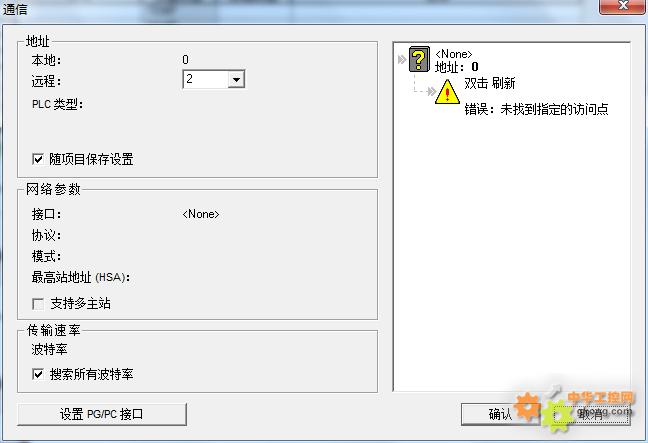Click the 波特率 label
Viewport: 648px width, 443px height.
coord(50,350)
